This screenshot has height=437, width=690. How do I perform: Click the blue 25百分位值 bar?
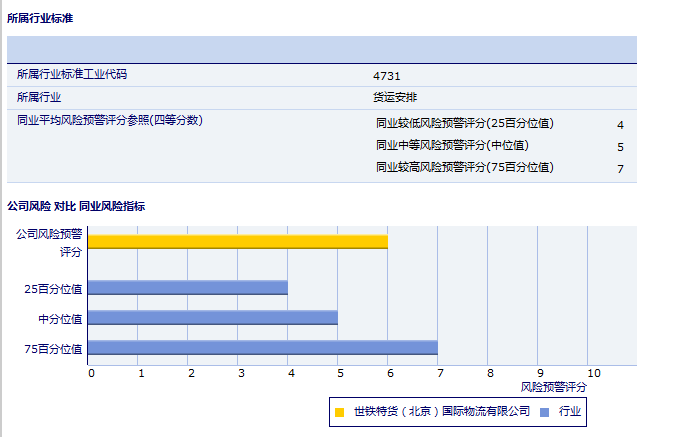[187, 288]
